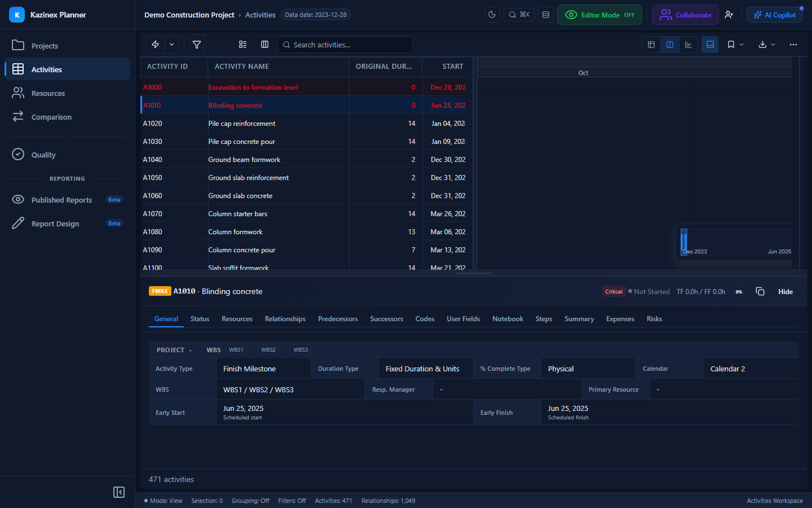The height and width of the screenshot is (508, 812).
Task: Open Report Design
Action: (67, 224)
